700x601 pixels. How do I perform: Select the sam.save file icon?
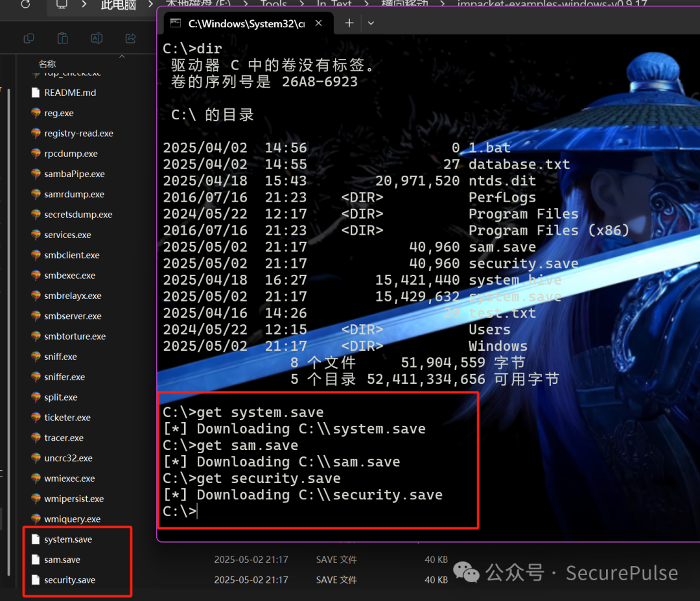36,560
